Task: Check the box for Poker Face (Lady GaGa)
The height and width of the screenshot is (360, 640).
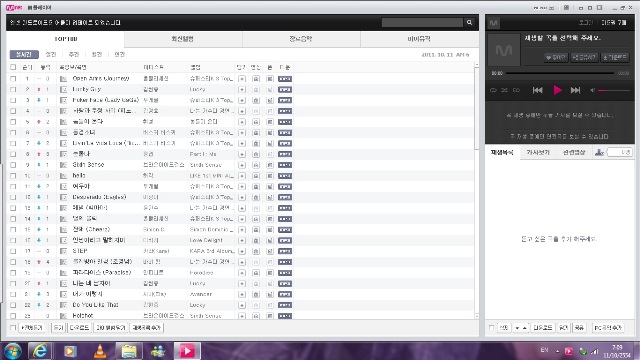Action: click(x=13, y=100)
